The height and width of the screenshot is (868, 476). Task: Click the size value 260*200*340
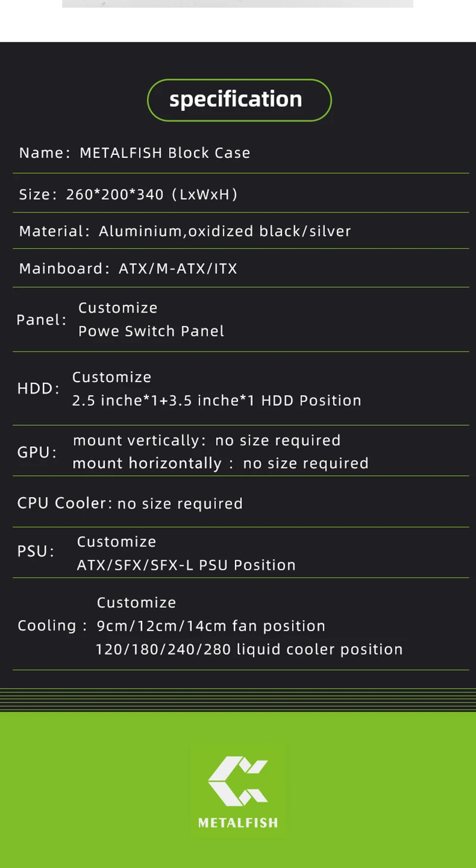[x=115, y=194]
